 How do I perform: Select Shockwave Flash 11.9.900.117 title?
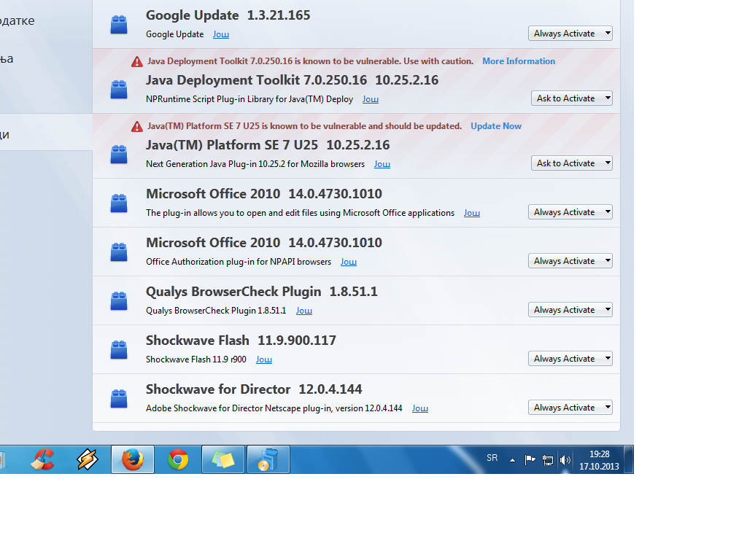[241, 341]
